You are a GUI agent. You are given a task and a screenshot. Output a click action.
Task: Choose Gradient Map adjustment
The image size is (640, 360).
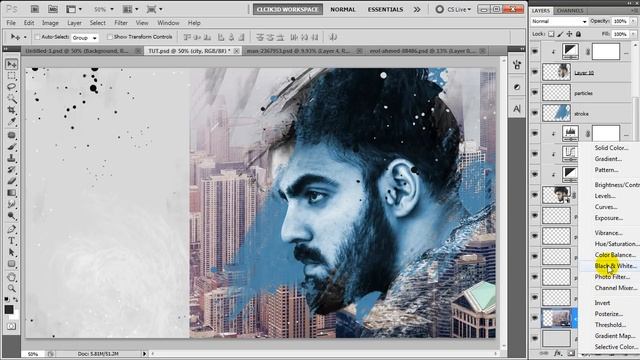[615, 336]
